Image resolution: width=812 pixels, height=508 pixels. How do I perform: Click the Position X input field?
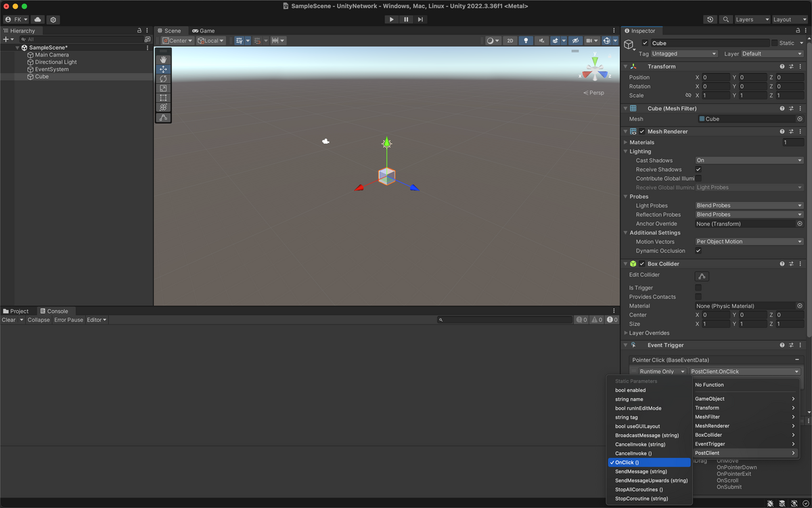click(x=716, y=77)
